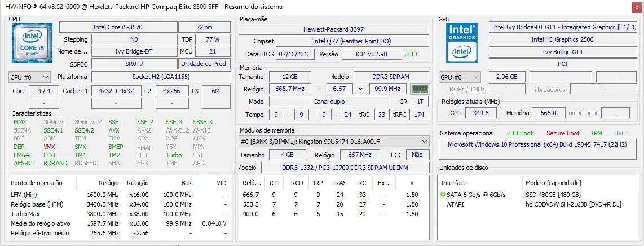Click the Unidade de Prod. field
Image resolution: width=644 pixels, height=246 pixels.
[x=204, y=64]
